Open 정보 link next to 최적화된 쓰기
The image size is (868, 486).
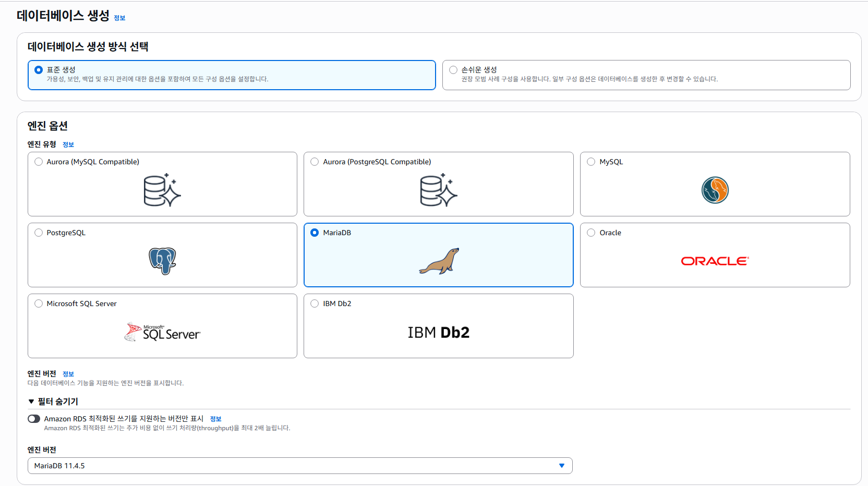point(216,419)
